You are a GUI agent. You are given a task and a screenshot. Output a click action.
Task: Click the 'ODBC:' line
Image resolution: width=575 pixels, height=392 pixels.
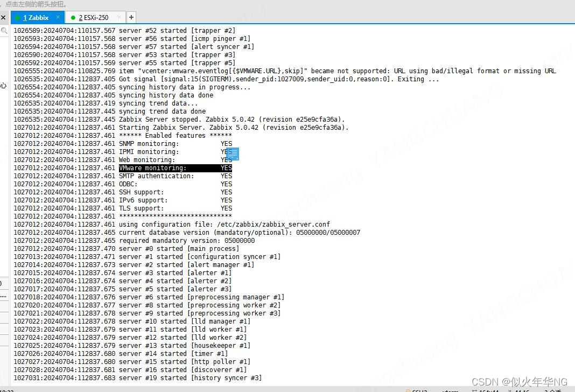tap(123, 184)
